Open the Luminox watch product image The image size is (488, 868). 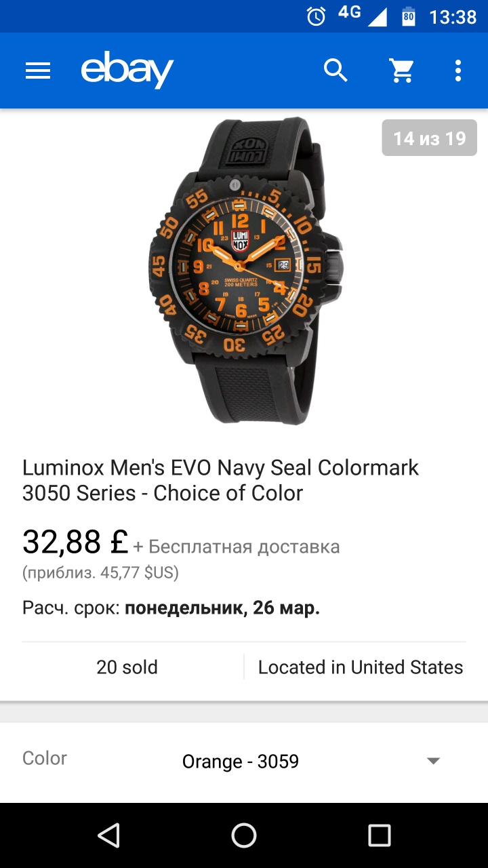tap(244, 271)
